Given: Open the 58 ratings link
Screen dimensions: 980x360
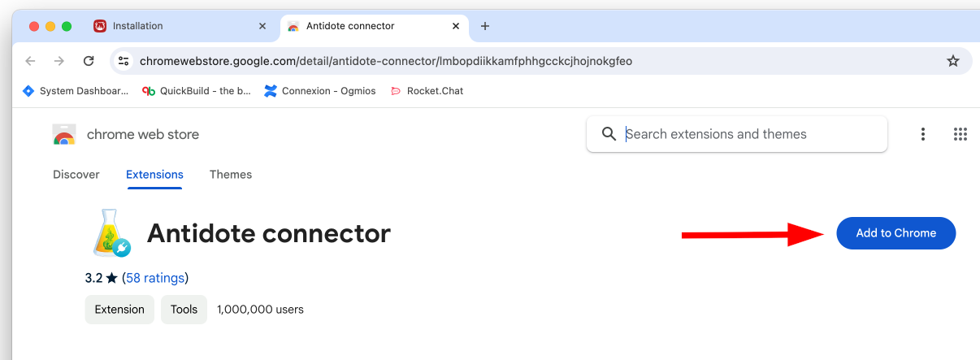Looking at the screenshot, I should pos(155,278).
